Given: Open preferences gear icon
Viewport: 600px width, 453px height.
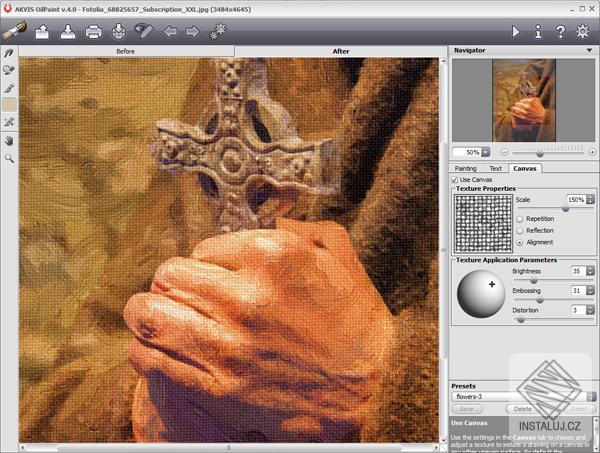Looking at the screenshot, I should click(x=583, y=31).
